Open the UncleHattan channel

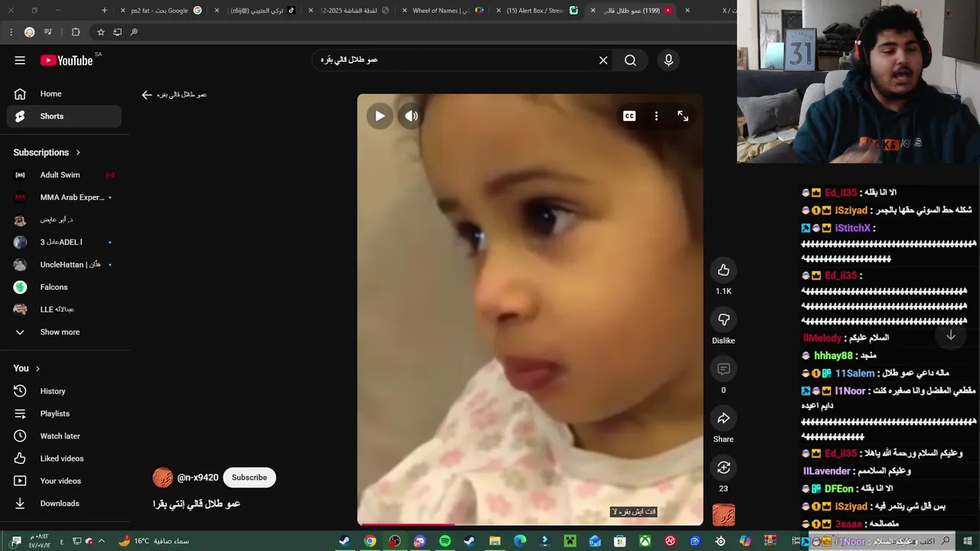pyautogui.click(x=64, y=265)
